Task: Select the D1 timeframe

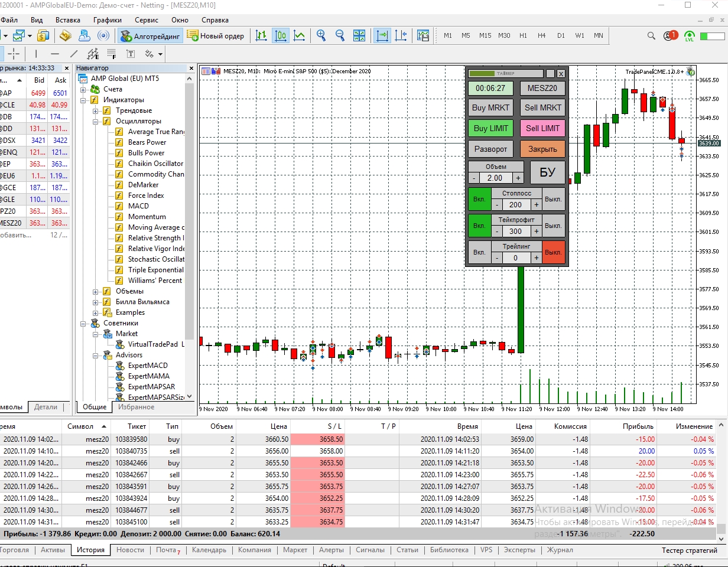Action: point(561,36)
